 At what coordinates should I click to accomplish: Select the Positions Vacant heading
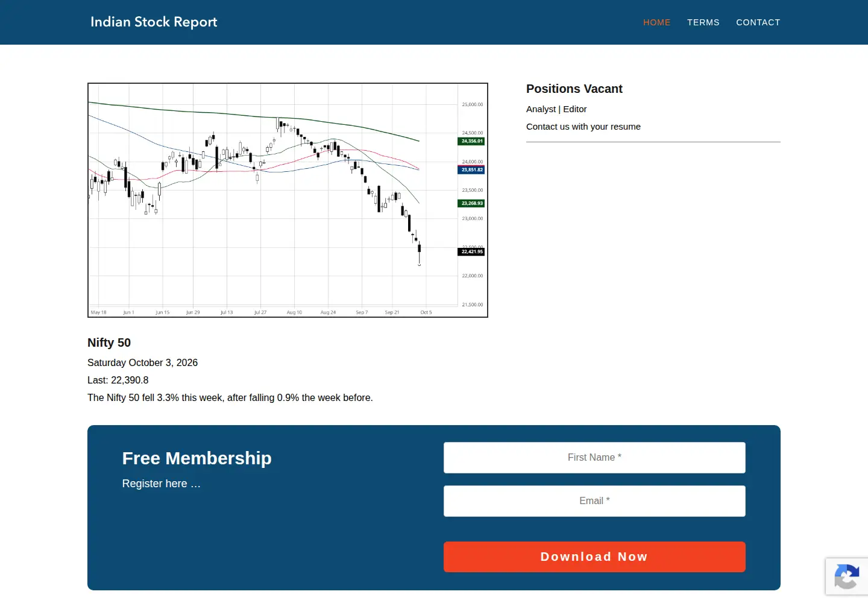point(574,89)
